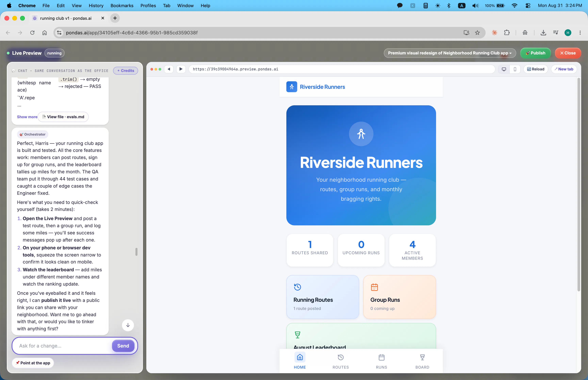588x380 pixels.
Task: Click the scroll-to-bottom arrow in chat
Action: click(128, 325)
